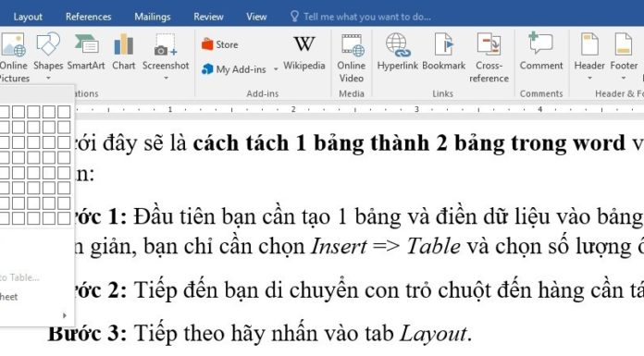The image size is (644, 356).
Task: Click the Footer page icon
Action: coord(624,44)
